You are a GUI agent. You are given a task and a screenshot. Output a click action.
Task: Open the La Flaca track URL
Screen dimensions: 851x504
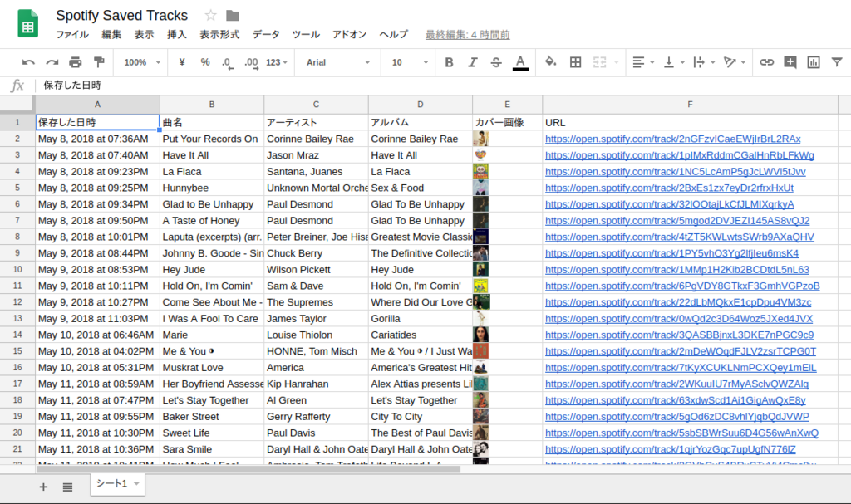point(675,171)
